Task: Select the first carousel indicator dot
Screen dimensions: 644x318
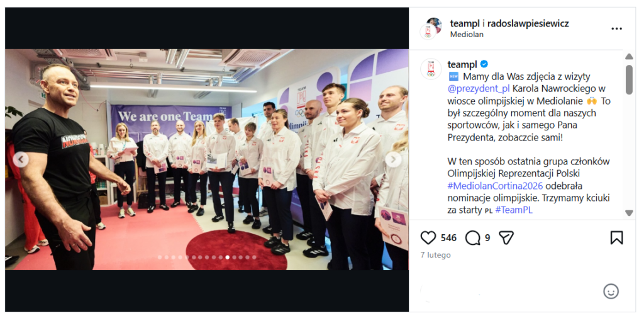Action: tap(160, 257)
